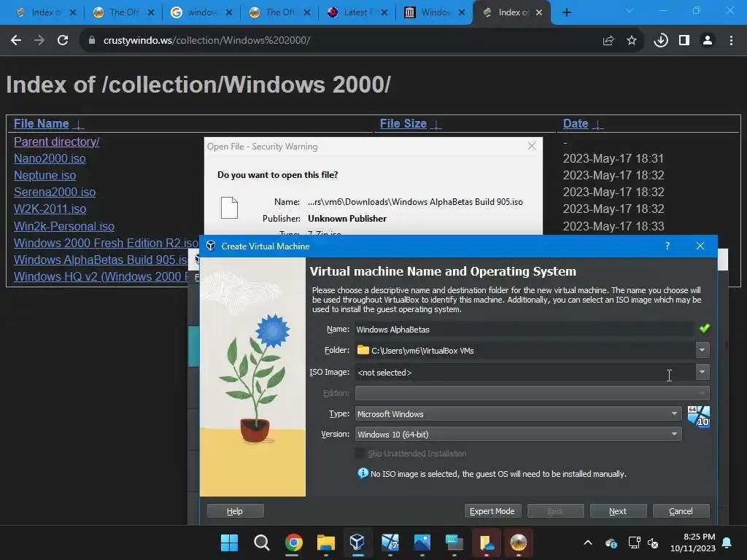Screen dimensions: 747x560
Task: Reload the crustywindo.ws page
Action: pos(63,41)
